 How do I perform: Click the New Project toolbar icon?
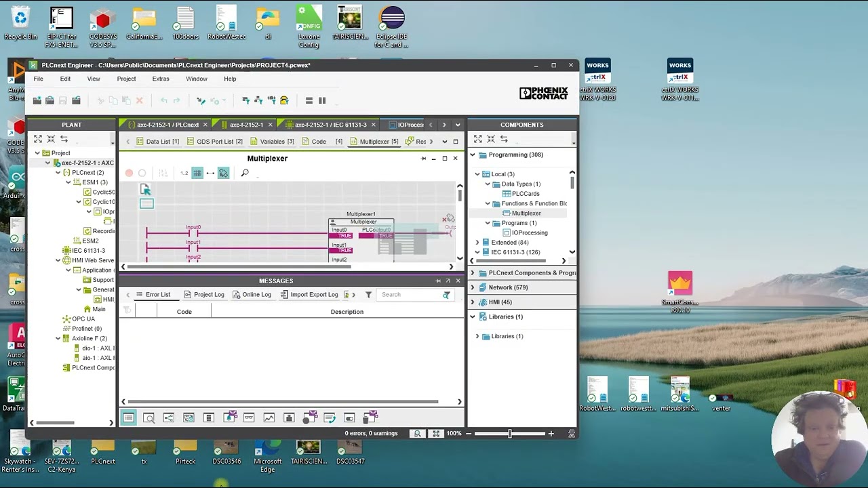(x=37, y=100)
